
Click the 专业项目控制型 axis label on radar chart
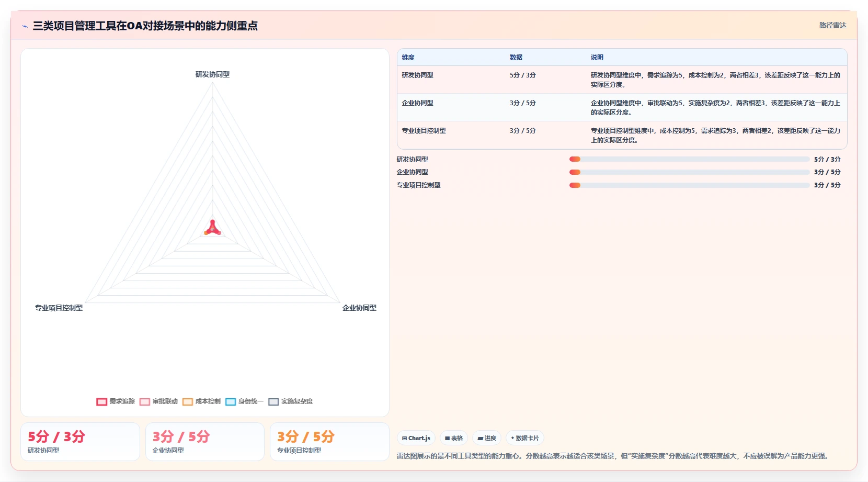[x=59, y=308]
